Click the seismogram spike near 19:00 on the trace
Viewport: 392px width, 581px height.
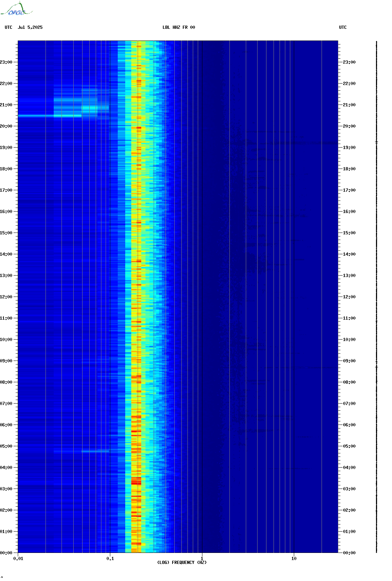(376, 142)
